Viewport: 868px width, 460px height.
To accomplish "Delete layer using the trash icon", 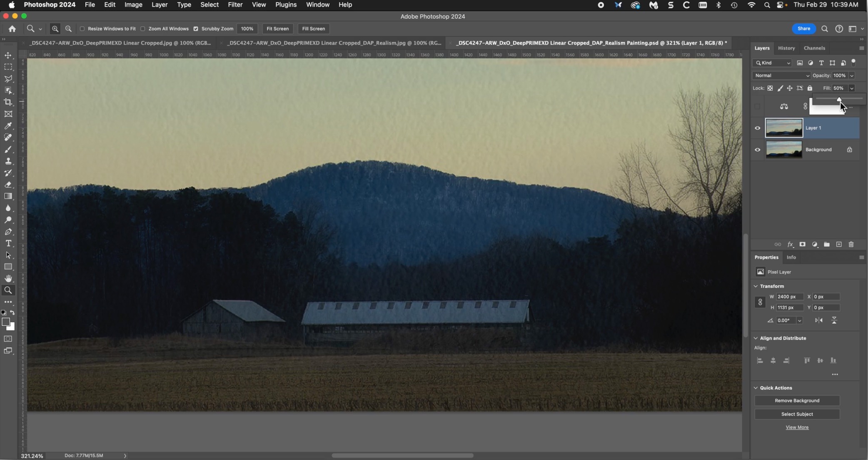I will point(851,245).
